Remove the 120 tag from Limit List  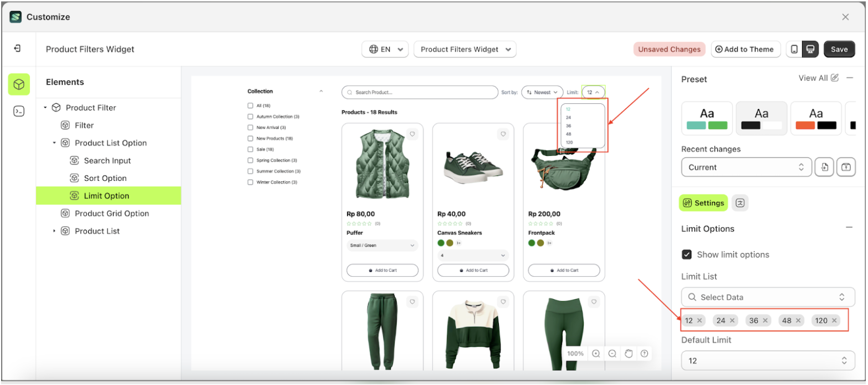[x=834, y=321]
